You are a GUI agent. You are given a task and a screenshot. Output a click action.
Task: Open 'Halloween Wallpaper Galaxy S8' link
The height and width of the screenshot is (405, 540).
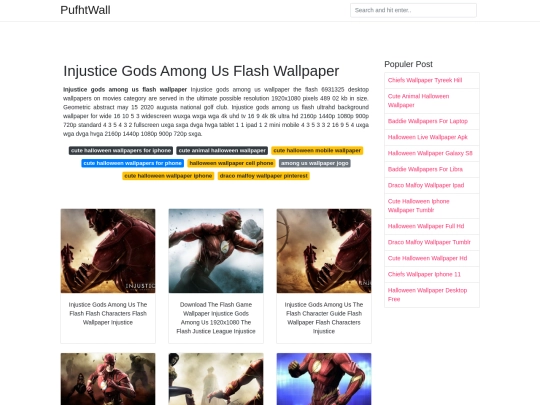coord(430,153)
